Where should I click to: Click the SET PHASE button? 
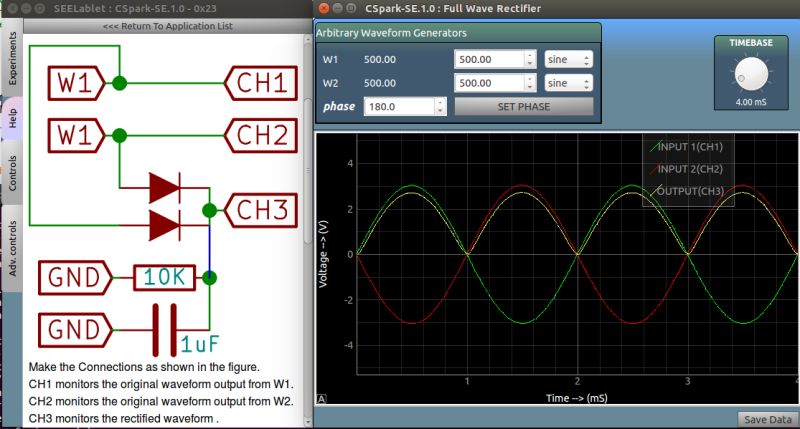(523, 107)
